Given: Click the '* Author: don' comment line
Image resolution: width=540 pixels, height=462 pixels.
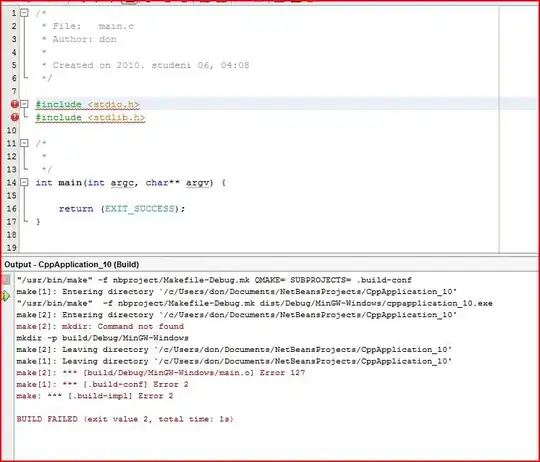Looking at the screenshot, I should coord(79,39).
